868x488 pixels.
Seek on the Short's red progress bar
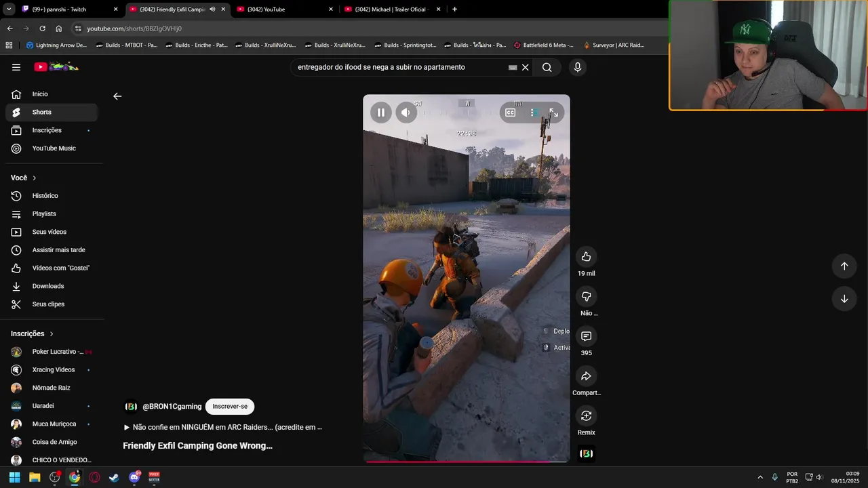[x=467, y=462]
